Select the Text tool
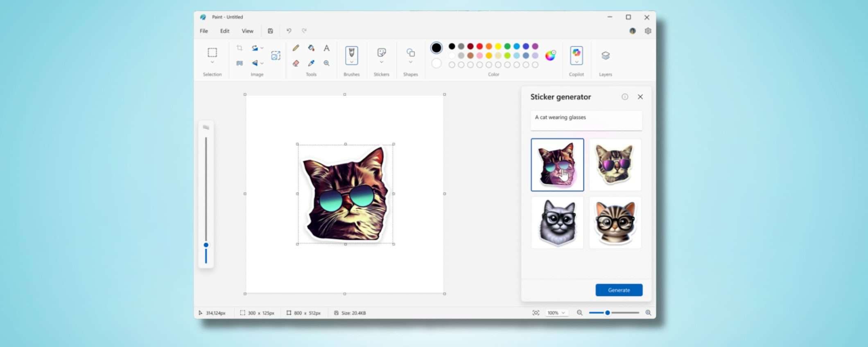Screen dimensions: 868x347 [x=326, y=48]
